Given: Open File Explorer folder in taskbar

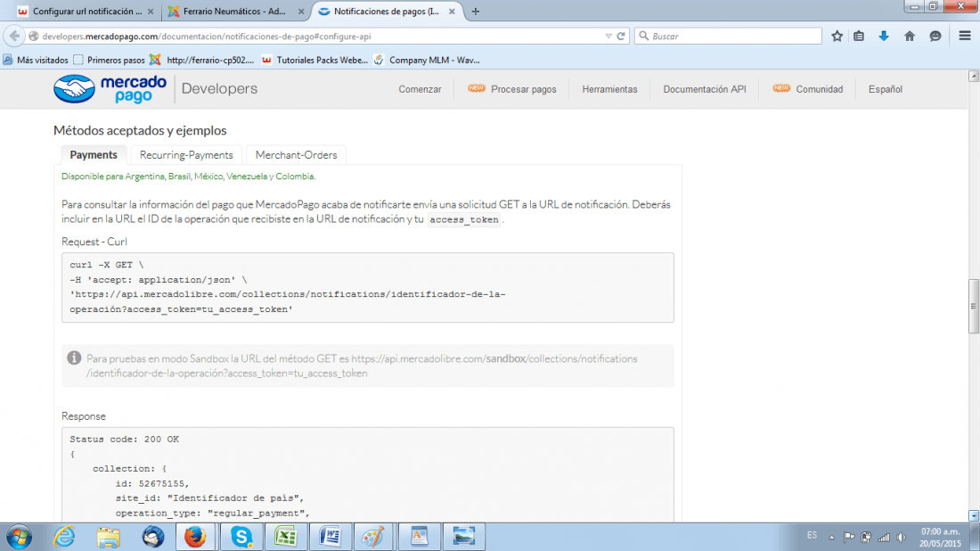Looking at the screenshot, I should point(108,538).
